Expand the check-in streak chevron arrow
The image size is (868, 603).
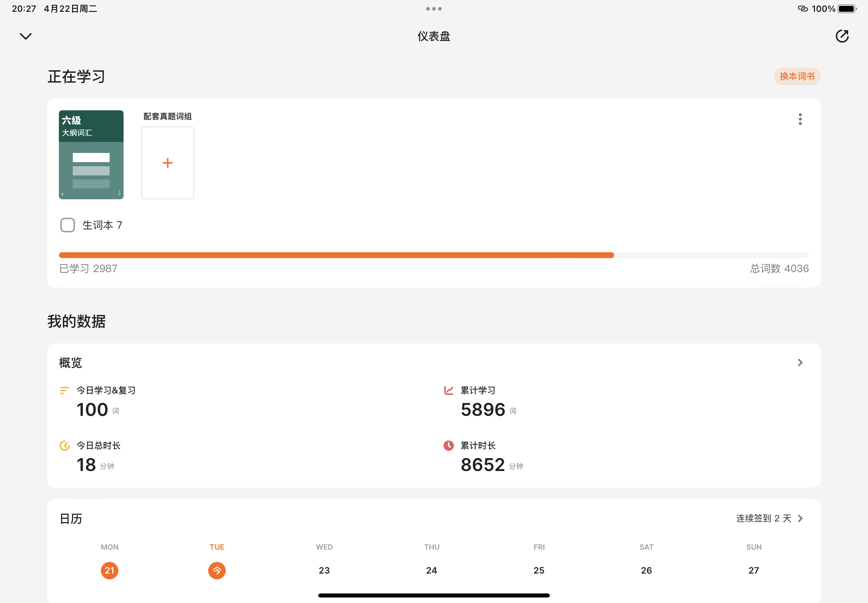(800, 518)
